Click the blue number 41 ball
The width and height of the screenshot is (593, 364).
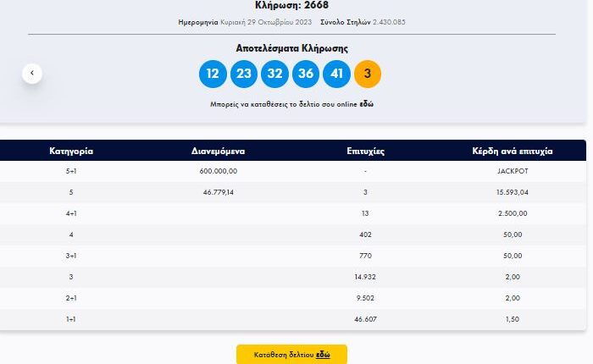337,74
